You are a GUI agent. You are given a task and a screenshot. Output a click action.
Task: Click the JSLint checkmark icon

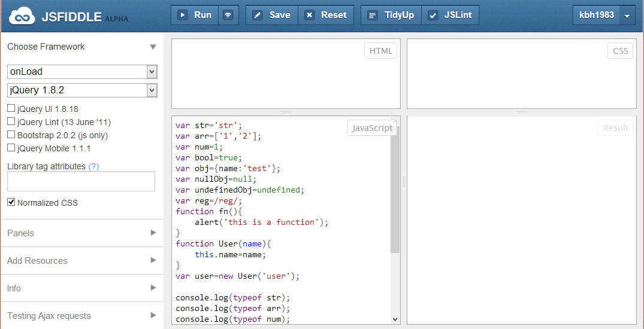coord(433,15)
